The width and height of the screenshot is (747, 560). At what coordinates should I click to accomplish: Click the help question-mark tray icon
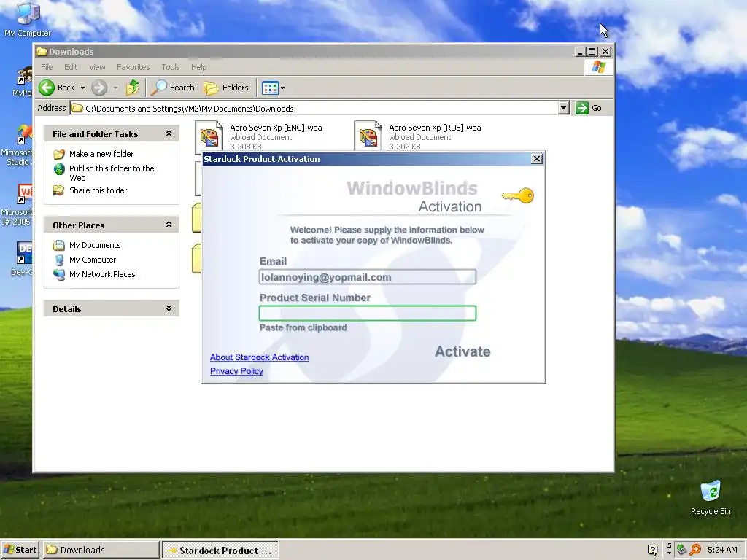pos(653,550)
